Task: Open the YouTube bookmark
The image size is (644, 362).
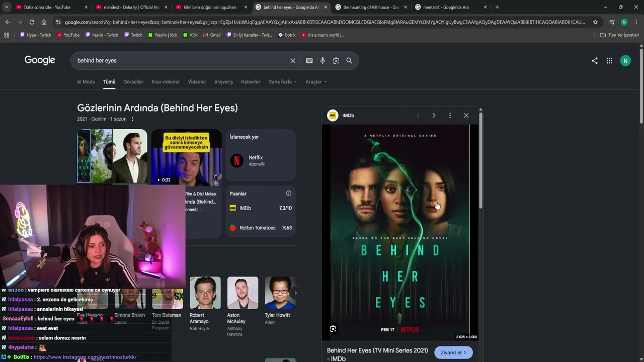Action: (x=68, y=35)
